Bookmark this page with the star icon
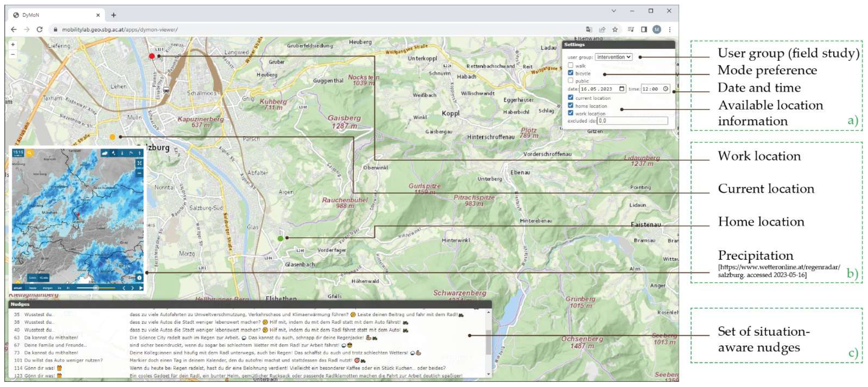 pos(615,30)
